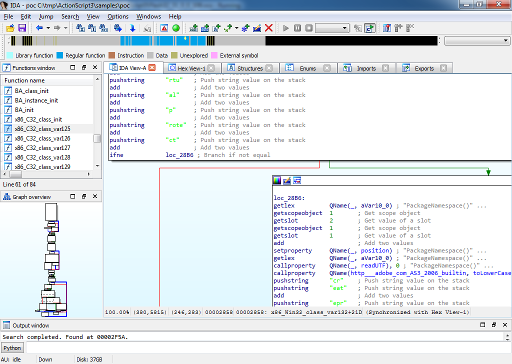Open the back-arrow history dropdown
512x364 pixels.
(48, 28)
